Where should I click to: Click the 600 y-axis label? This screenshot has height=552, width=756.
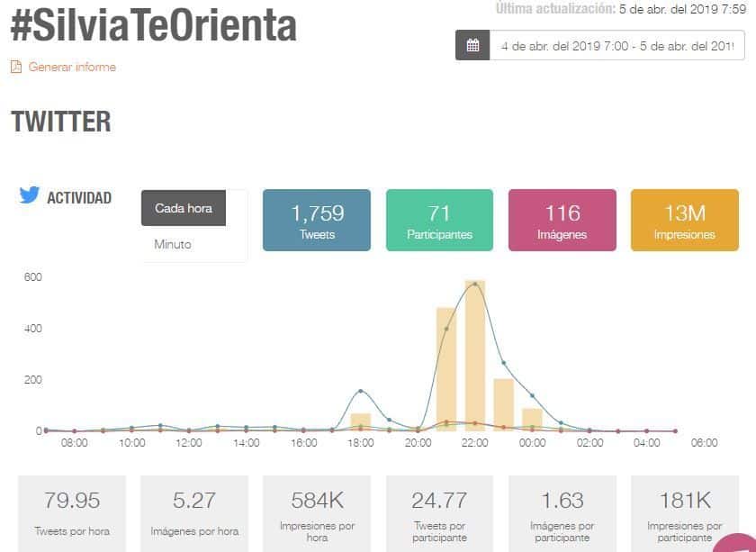pos(32,277)
